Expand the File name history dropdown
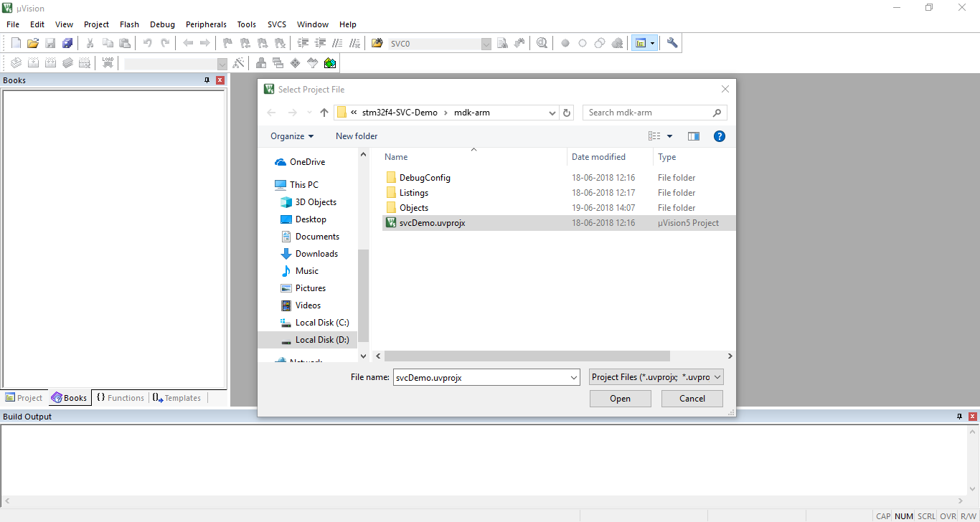This screenshot has width=980, height=522. point(574,377)
